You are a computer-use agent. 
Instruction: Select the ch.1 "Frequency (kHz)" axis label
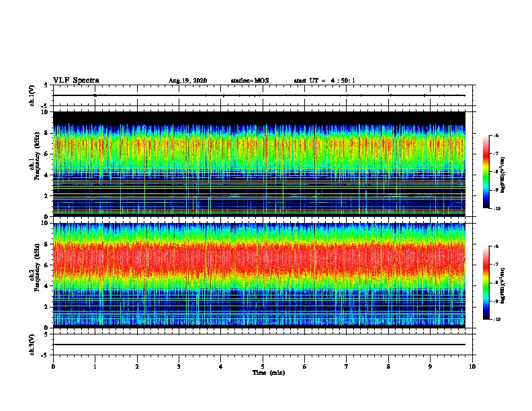[x=37, y=156]
